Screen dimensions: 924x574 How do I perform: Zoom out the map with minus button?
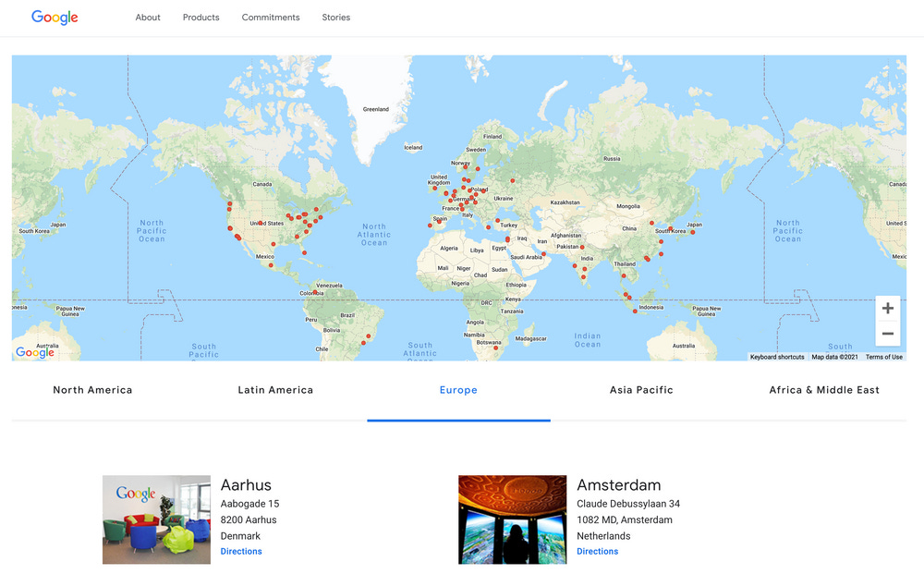click(x=887, y=334)
